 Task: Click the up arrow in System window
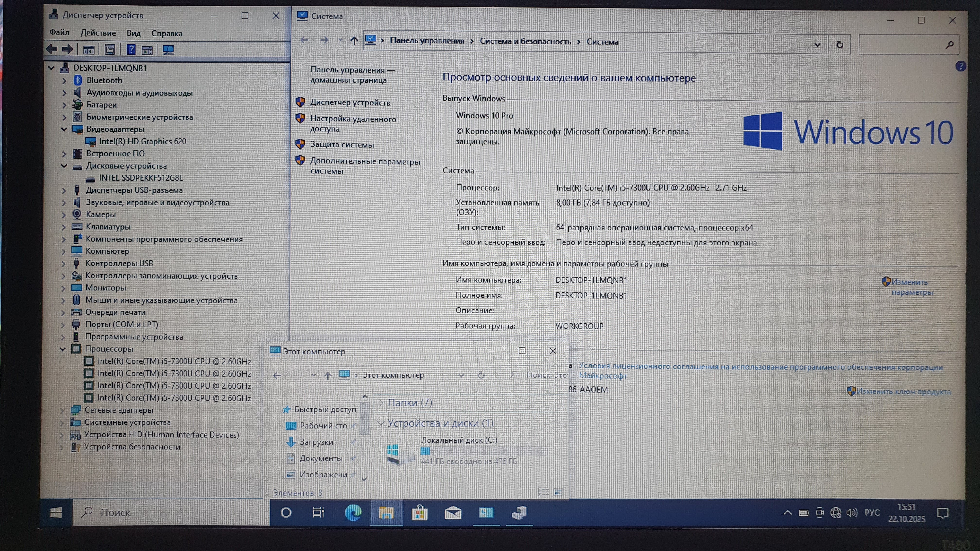click(354, 40)
